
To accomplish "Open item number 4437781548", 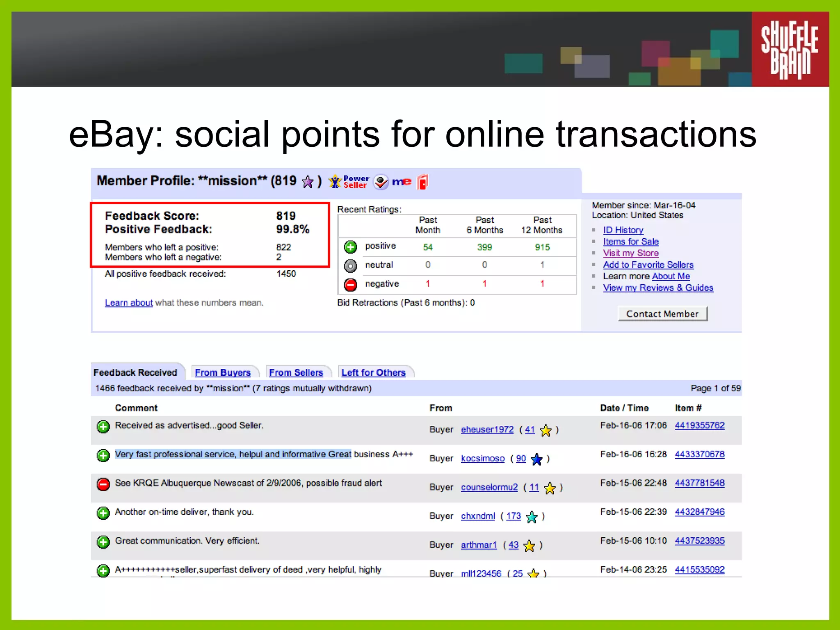I will click(700, 483).
